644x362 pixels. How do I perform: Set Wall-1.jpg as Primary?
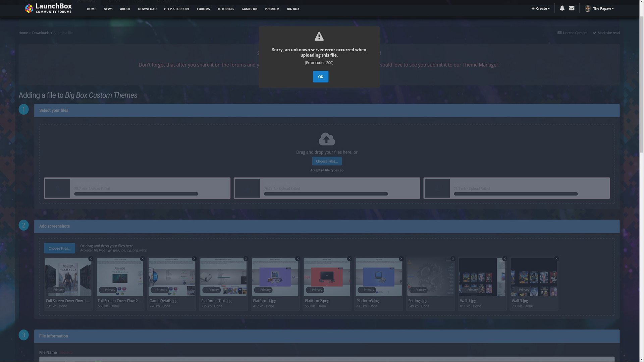coord(470,290)
